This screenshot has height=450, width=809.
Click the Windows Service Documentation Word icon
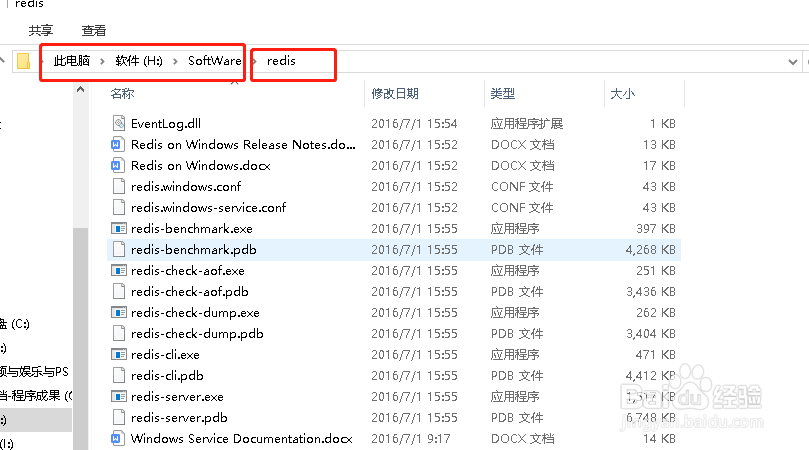[119, 439]
